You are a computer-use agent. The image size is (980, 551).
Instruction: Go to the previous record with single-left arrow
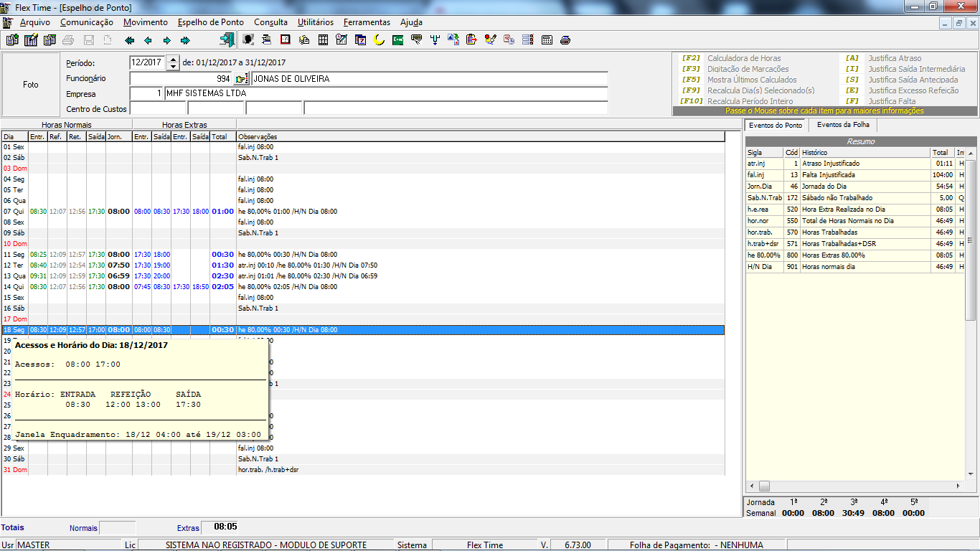(x=148, y=40)
